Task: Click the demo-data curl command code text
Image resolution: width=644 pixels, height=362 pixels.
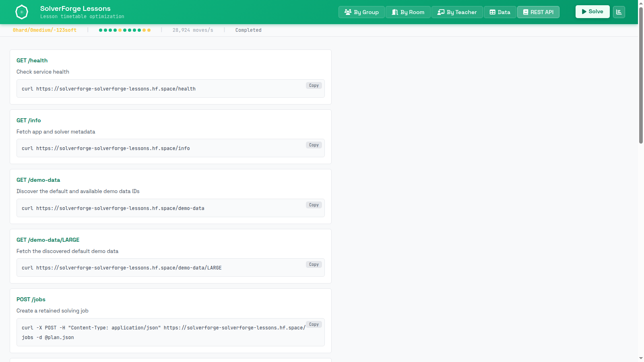Action: [x=113, y=208]
